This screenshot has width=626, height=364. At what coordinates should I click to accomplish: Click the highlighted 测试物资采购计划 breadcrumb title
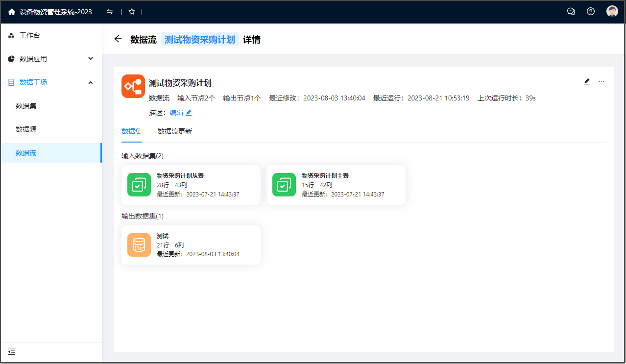point(200,40)
